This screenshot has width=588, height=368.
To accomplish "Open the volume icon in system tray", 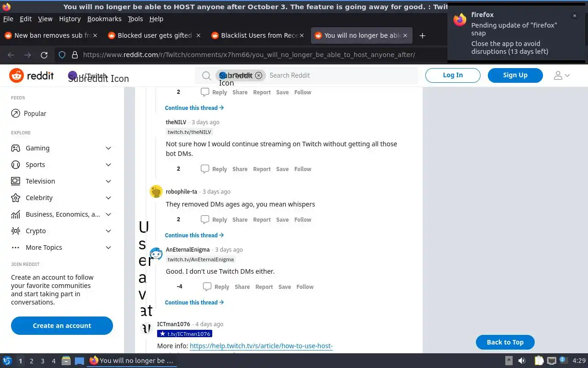I will click(521, 361).
